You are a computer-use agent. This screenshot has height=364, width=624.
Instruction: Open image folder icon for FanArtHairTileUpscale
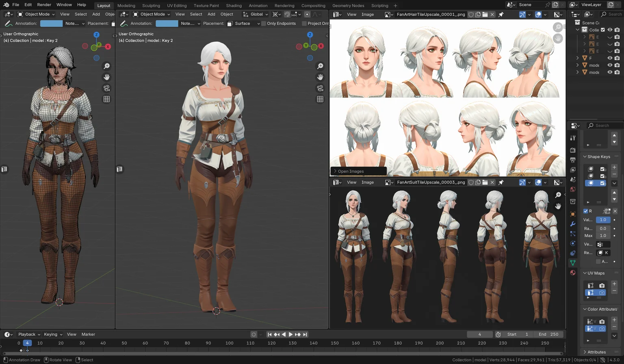click(x=485, y=14)
